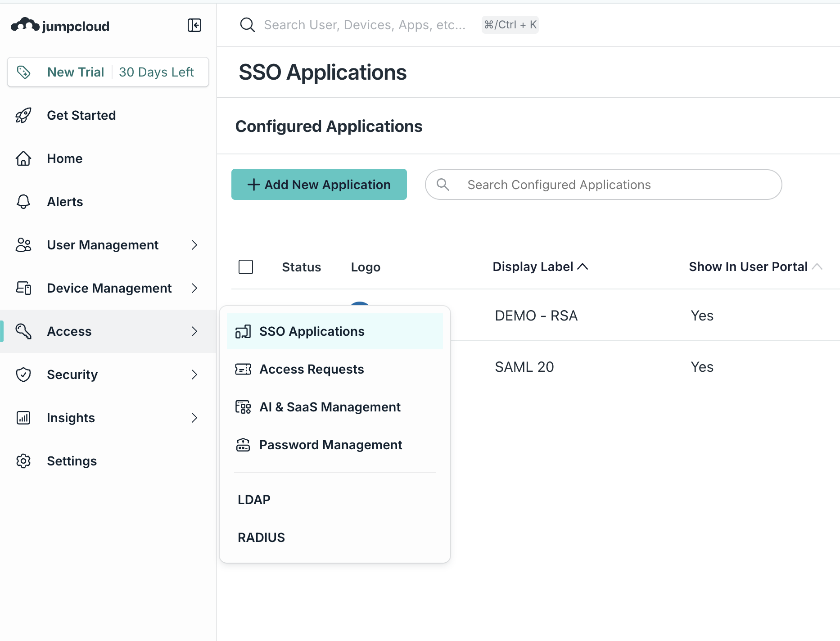
Task: Collapse the sidebar using the panel toggle icon
Action: [194, 25]
